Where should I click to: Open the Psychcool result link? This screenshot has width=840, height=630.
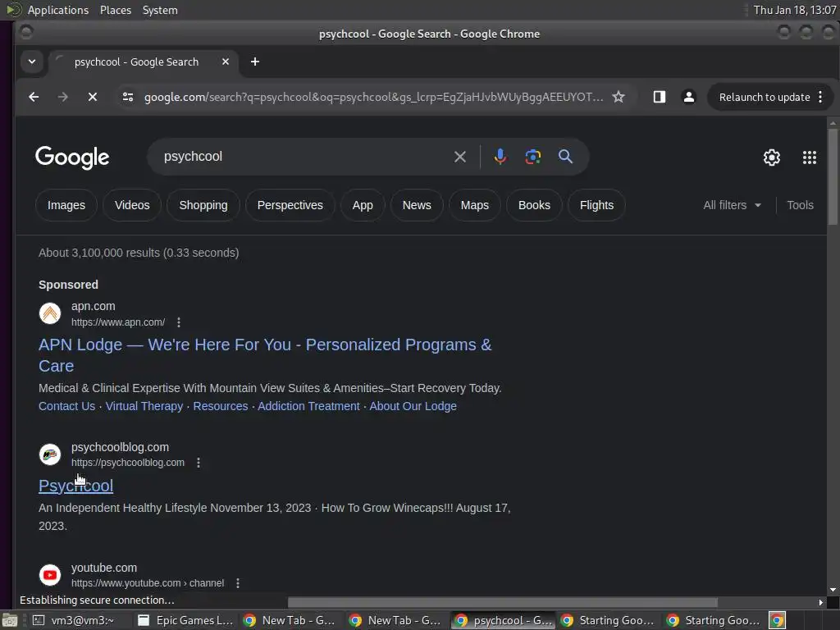[x=75, y=486]
